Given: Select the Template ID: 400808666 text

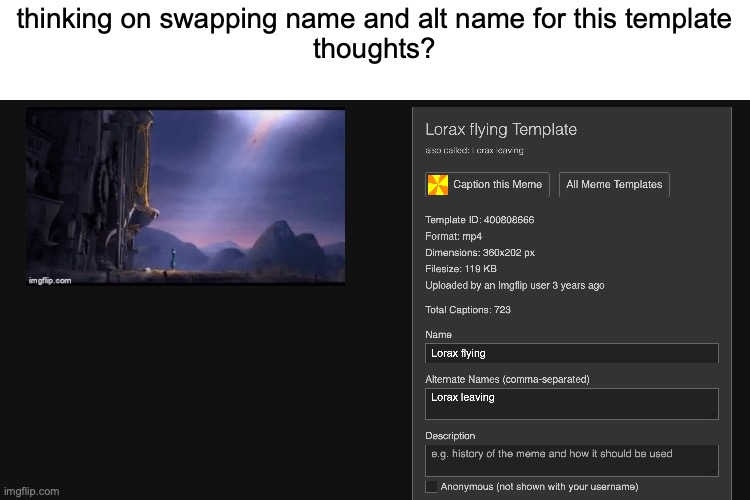Looking at the screenshot, I should coord(479,220).
